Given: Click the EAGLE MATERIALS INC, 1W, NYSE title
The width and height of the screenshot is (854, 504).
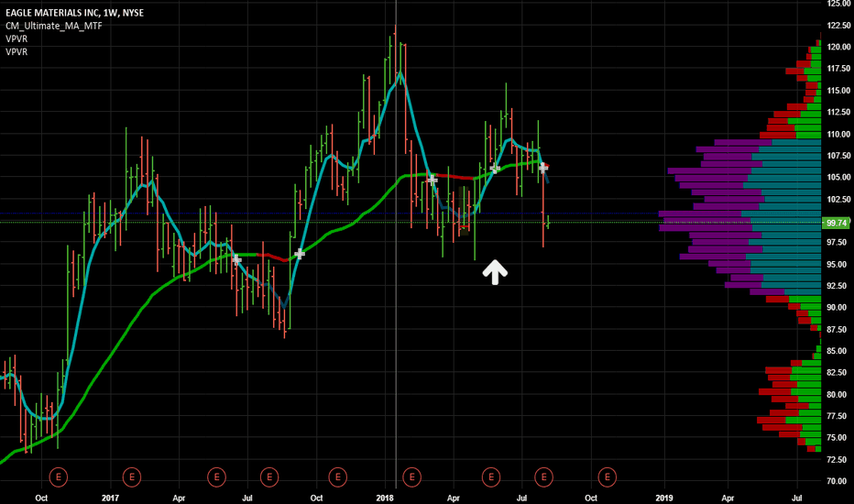Looking at the screenshot, I should (74, 13).
